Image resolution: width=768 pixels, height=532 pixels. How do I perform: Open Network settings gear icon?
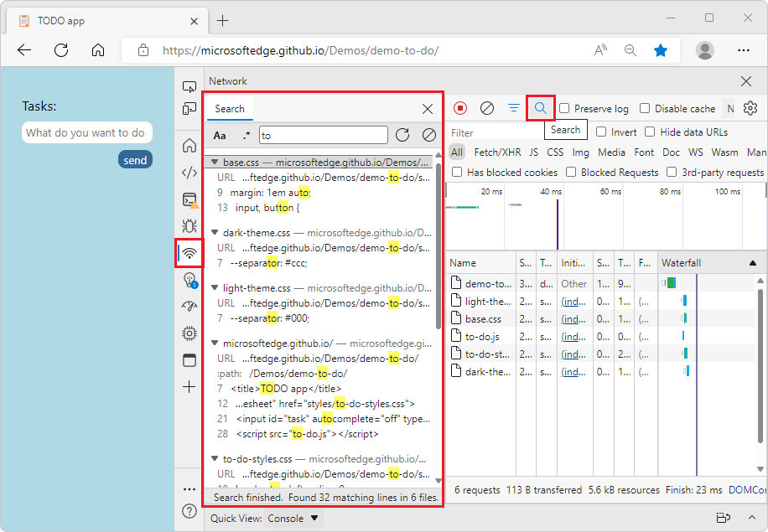(750, 108)
